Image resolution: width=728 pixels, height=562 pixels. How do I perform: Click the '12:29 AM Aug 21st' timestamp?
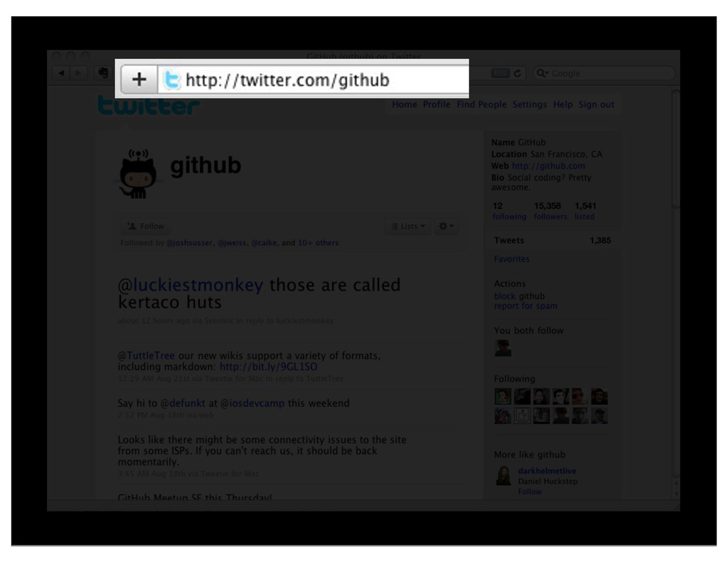point(153,379)
